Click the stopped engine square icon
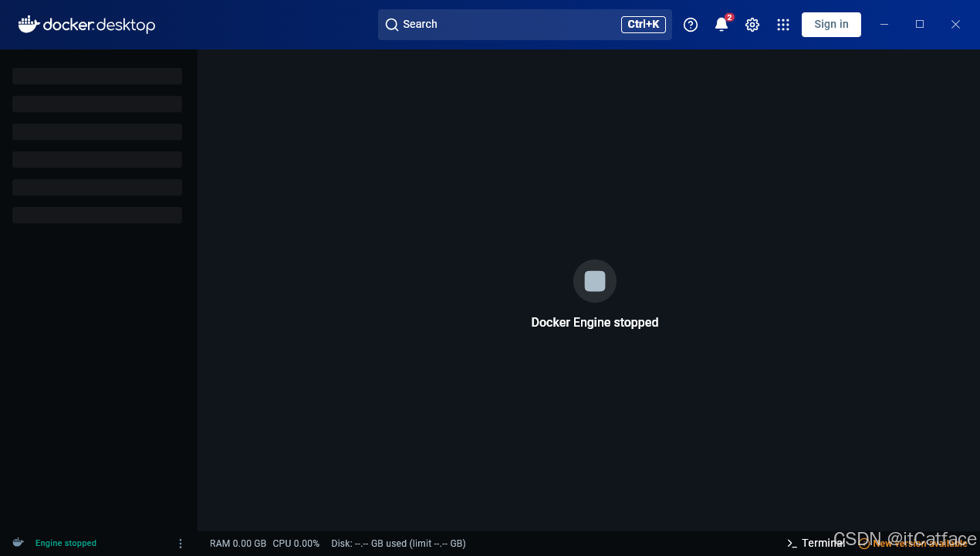This screenshot has height=556, width=980. (595, 281)
